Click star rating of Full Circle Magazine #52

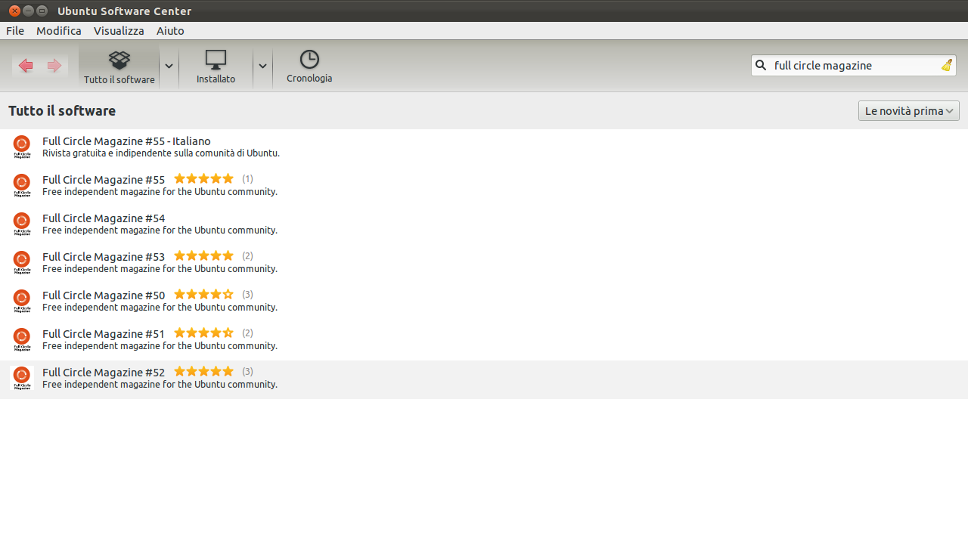[203, 372]
